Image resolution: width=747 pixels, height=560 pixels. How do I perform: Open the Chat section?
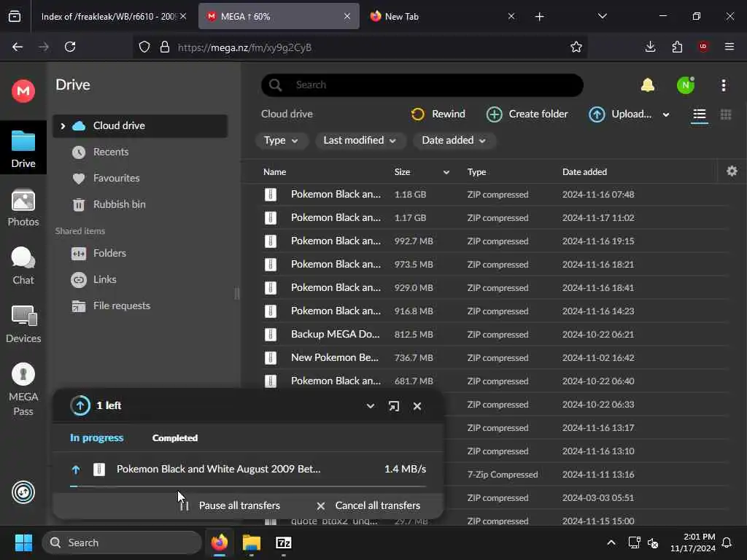tap(23, 266)
